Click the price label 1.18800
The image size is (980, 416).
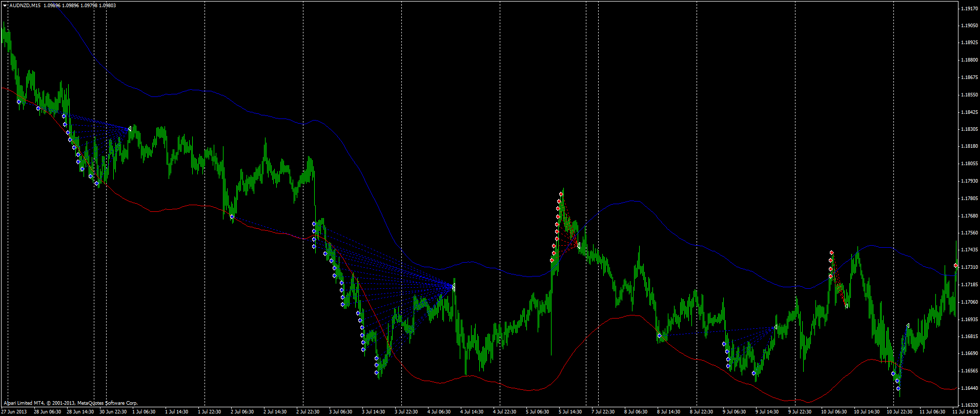(968, 60)
